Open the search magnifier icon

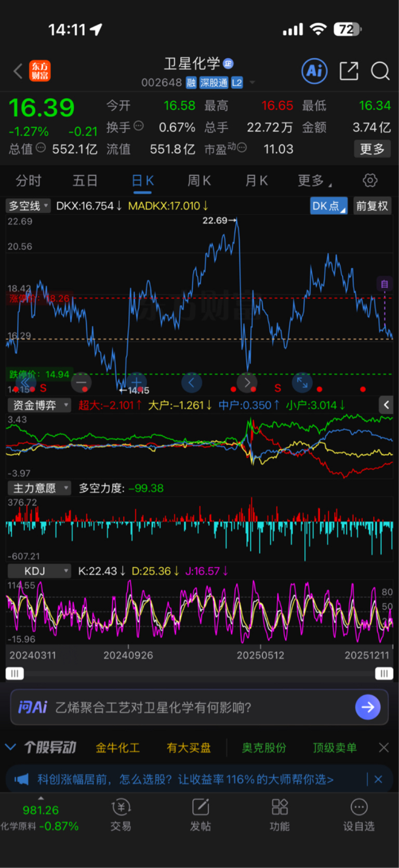380,71
